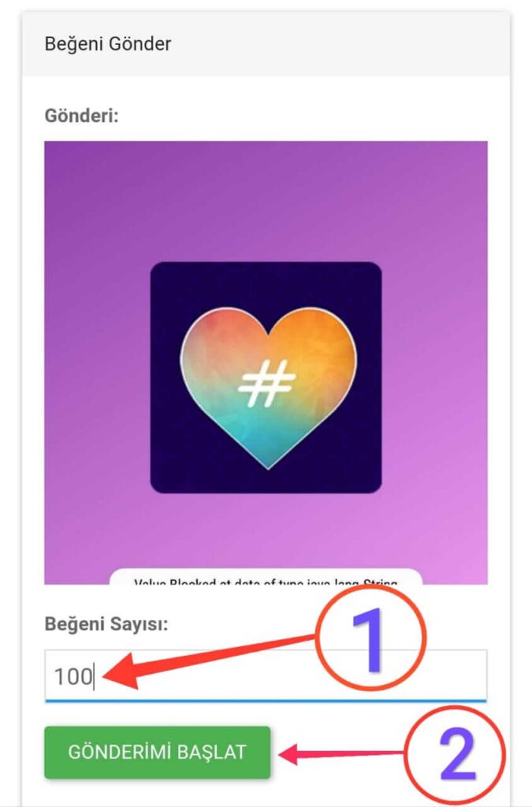Tap the Beğeni Gönder card header
This screenshot has height=807, width=532.
[266, 44]
